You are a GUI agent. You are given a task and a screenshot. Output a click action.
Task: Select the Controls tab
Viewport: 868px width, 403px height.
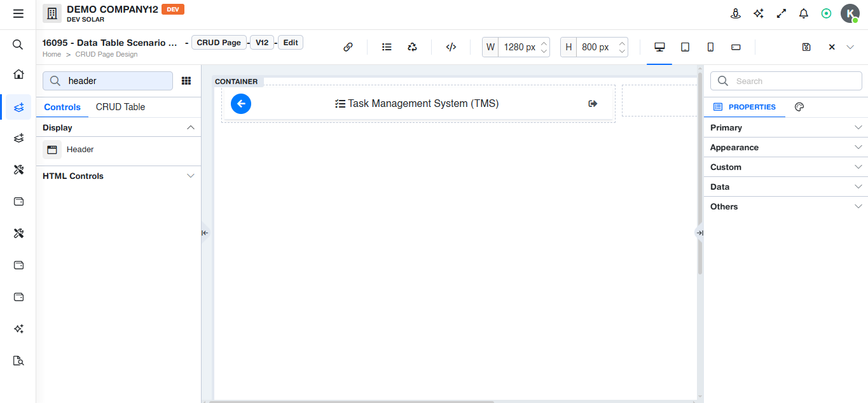(x=62, y=107)
